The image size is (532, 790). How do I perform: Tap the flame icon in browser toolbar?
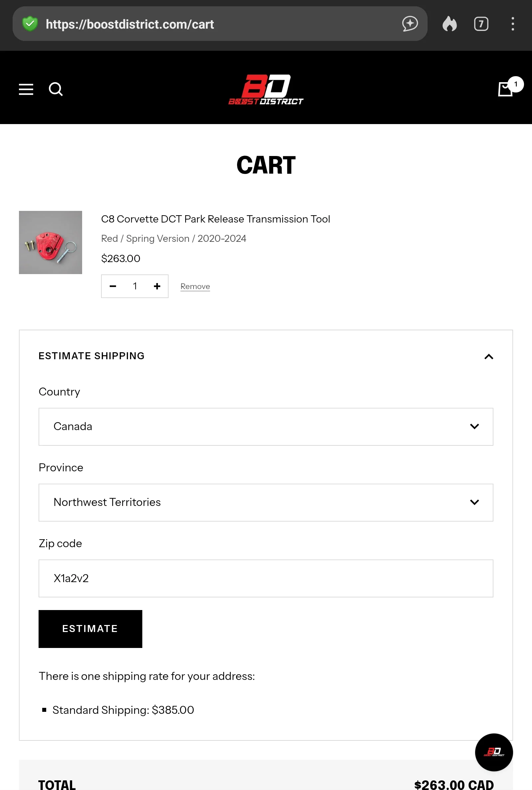(x=450, y=24)
